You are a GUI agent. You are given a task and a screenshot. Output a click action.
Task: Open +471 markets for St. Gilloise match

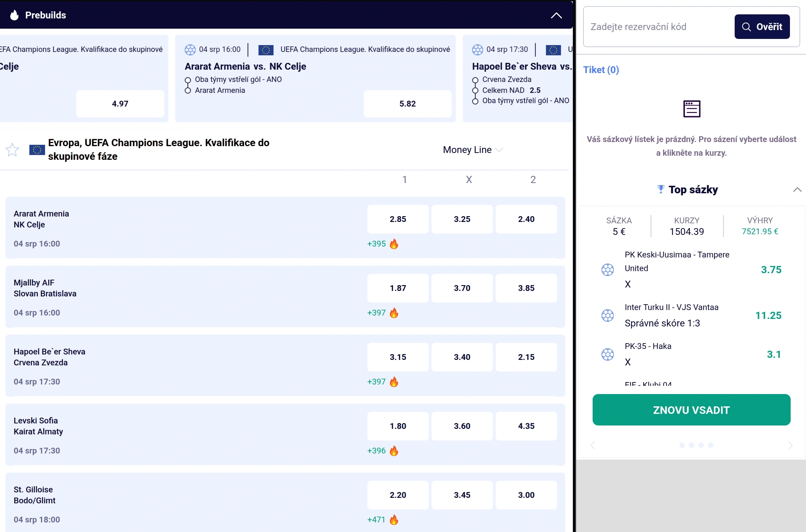click(376, 520)
